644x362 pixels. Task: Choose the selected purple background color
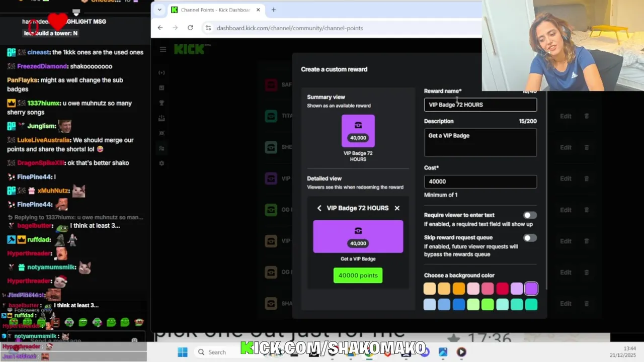(x=531, y=289)
